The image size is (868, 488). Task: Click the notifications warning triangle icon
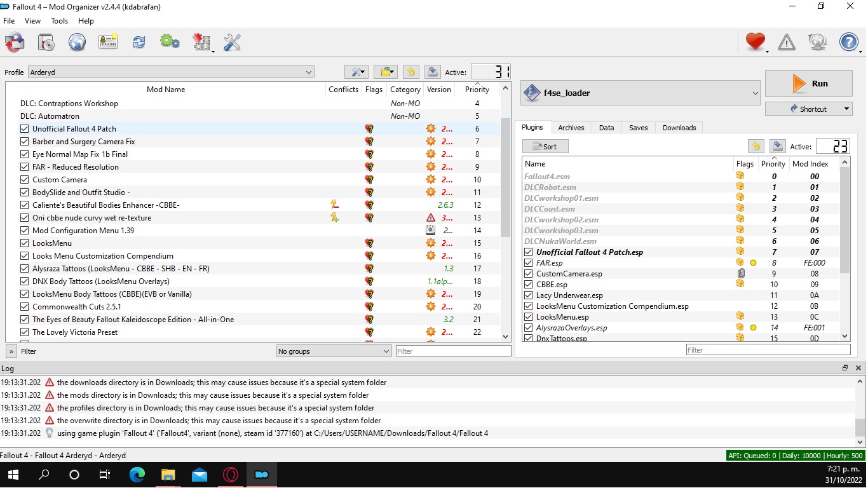coord(786,42)
